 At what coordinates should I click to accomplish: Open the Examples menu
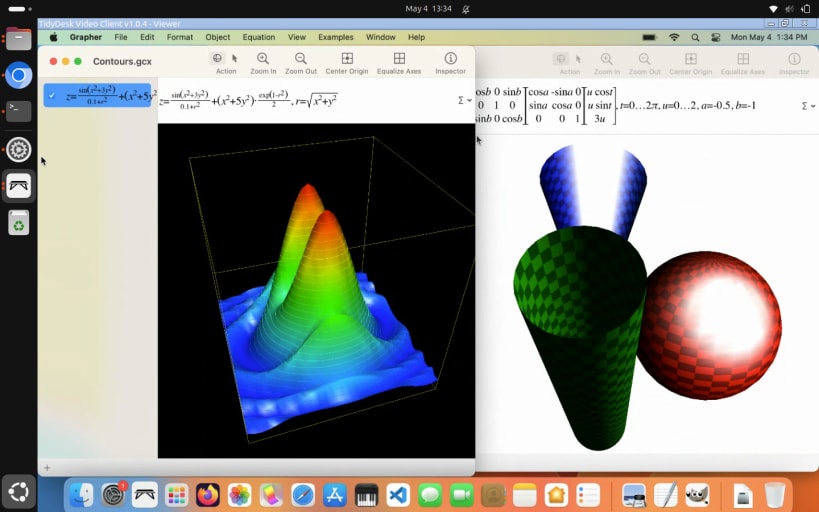[335, 37]
